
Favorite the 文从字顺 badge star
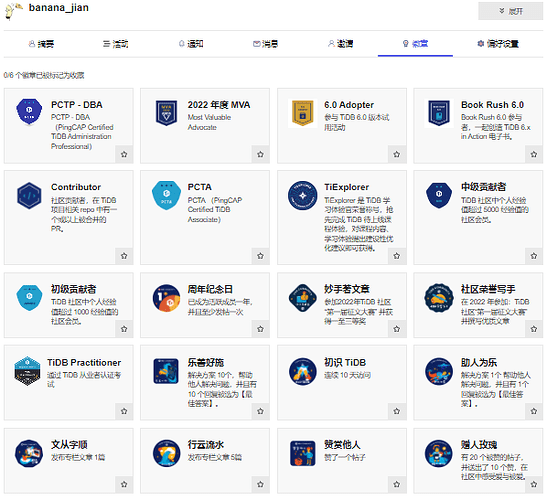coord(124,484)
